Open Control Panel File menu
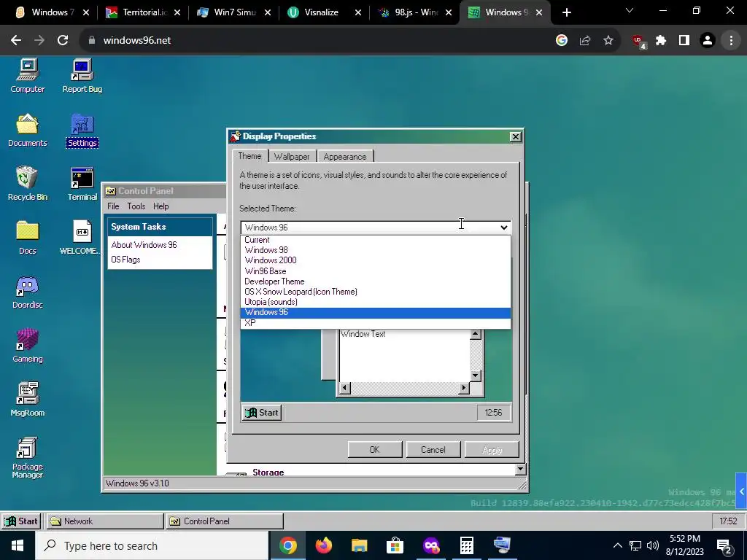 [x=113, y=206]
